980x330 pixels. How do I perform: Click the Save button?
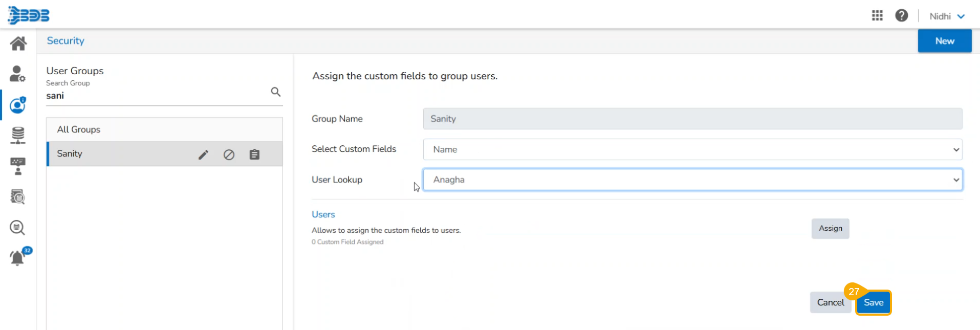pyautogui.click(x=873, y=303)
